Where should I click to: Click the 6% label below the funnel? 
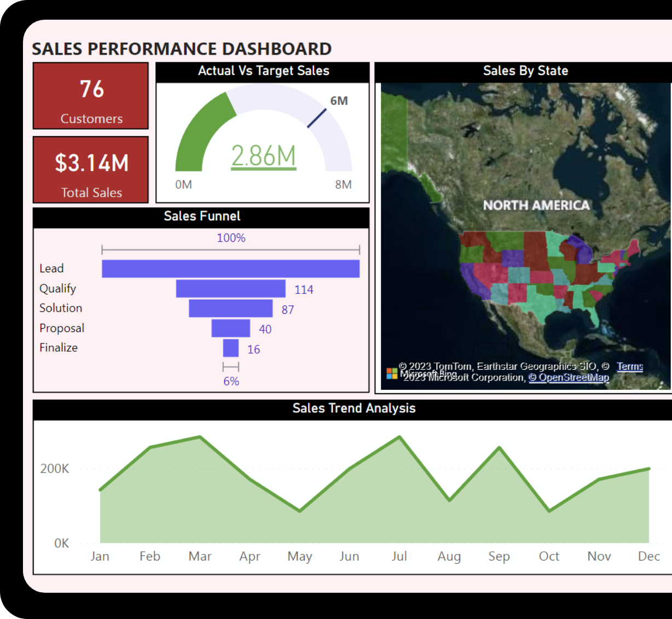coord(231,381)
